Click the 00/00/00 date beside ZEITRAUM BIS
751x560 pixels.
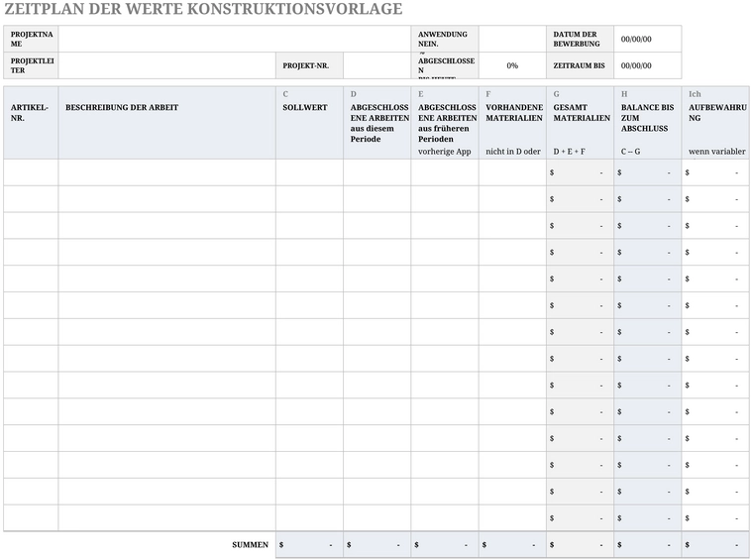pos(648,65)
